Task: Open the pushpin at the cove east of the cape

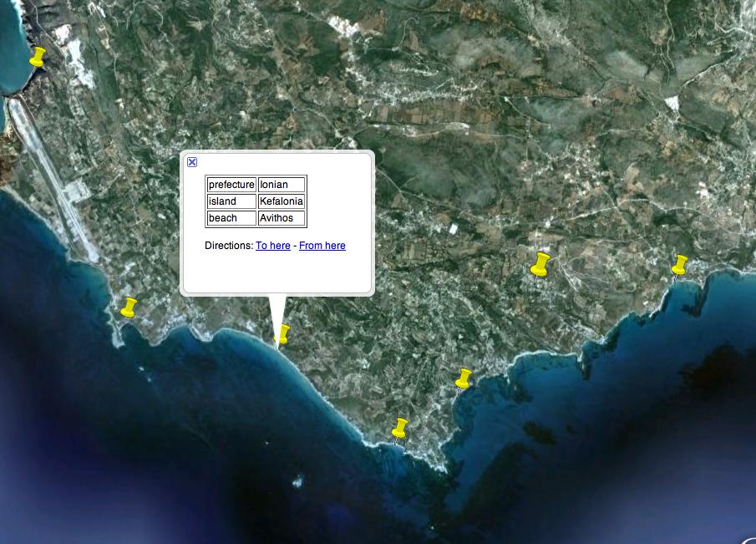Action: [x=464, y=378]
